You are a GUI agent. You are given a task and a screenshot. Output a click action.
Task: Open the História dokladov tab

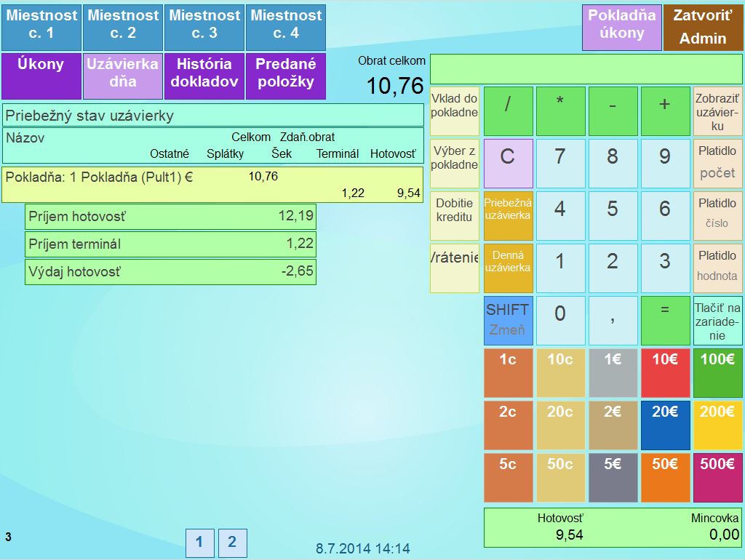[x=204, y=76]
